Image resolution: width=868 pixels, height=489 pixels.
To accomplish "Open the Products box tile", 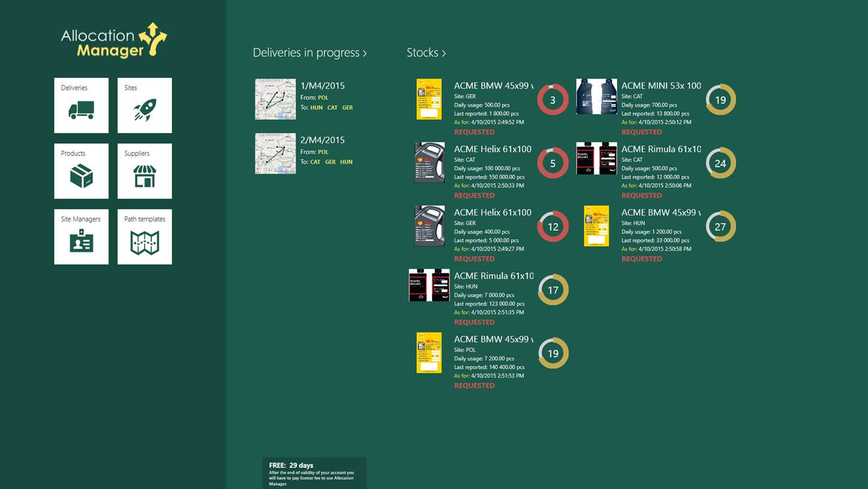I will [81, 171].
